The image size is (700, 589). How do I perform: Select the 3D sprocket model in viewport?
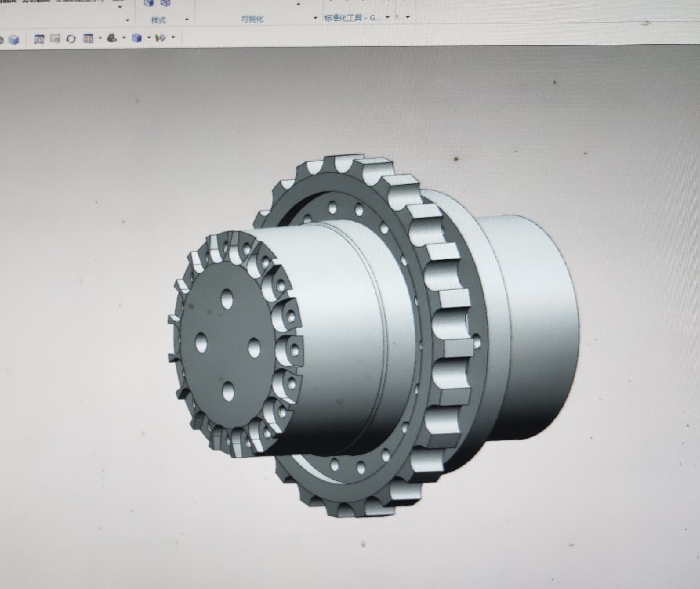click(373, 337)
